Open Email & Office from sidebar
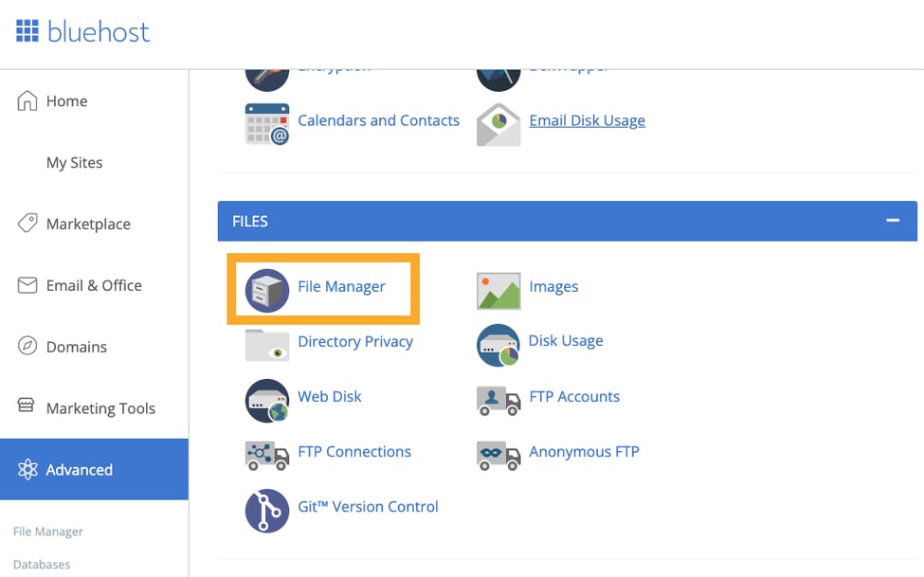The height and width of the screenshot is (577, 924). [95, 285]
